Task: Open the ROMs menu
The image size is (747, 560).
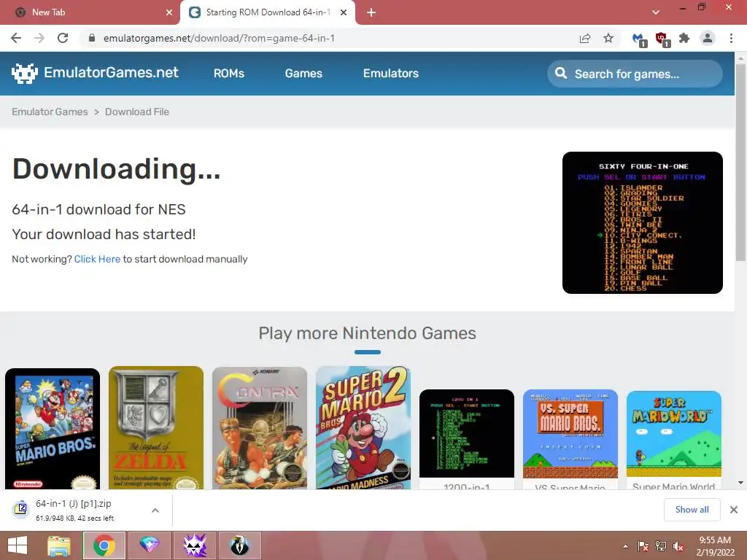Action: pyautogui.click(x=228, y=74)
